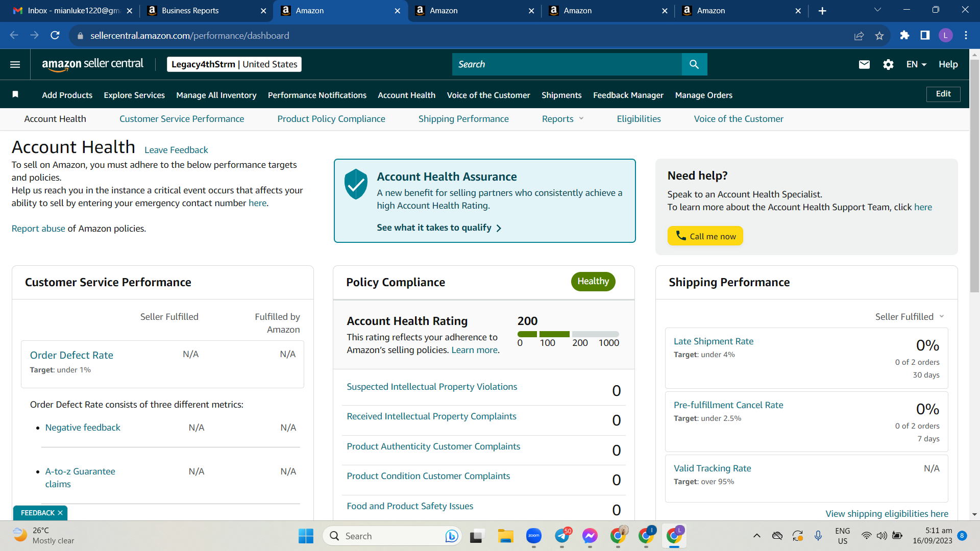Screen dimensions: 980x551
Task: Click the Negative feedback link
Action: pyautogui.click(x=83, y=428)
